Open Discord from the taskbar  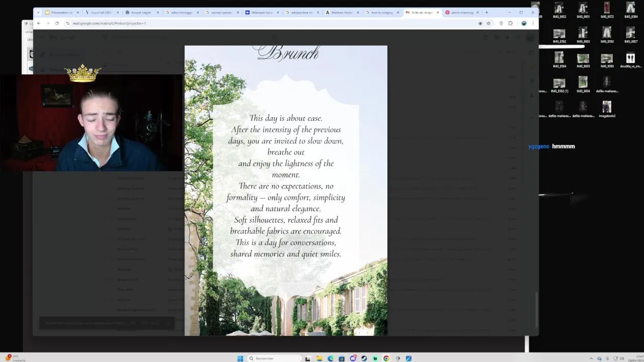click(x=353, y=358)
